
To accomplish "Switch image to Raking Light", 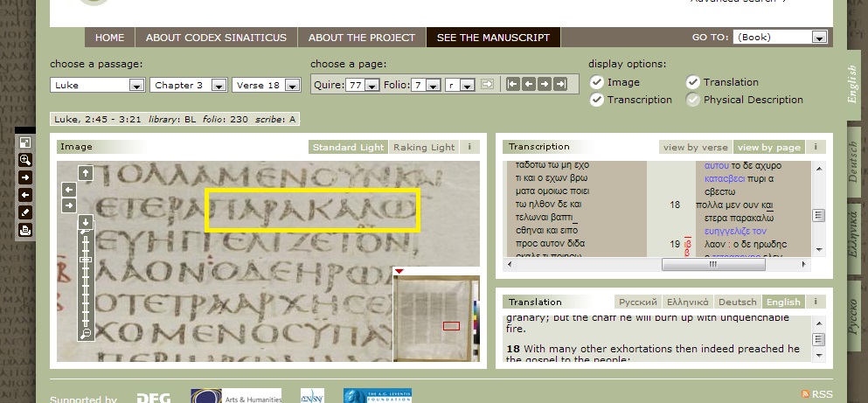I will [x=424, y=147].
